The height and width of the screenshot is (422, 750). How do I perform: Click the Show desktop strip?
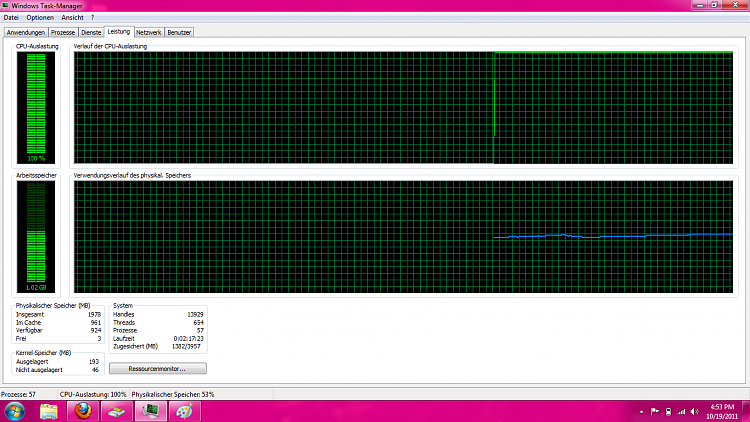coord(746,411)
